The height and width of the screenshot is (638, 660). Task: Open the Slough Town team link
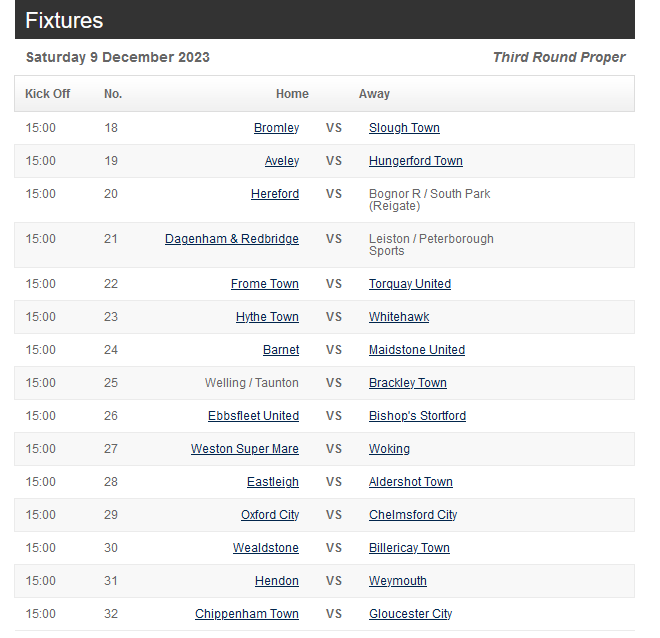pos(404,128)
